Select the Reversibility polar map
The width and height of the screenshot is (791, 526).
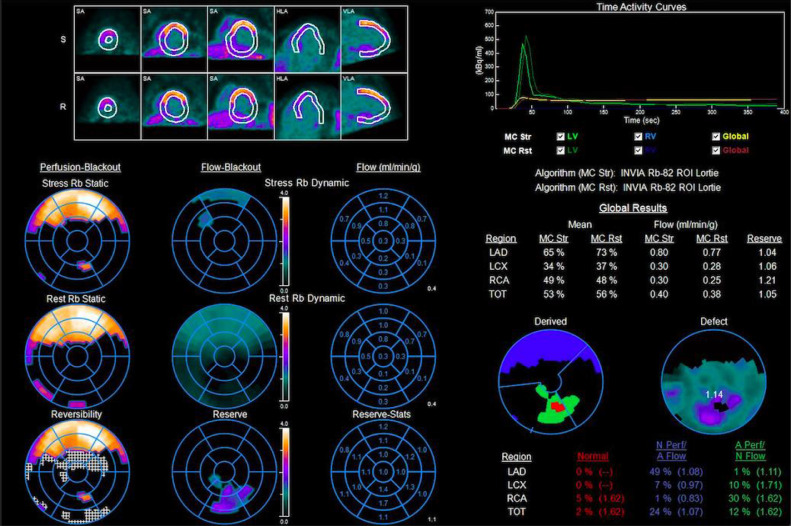(77, 472)
